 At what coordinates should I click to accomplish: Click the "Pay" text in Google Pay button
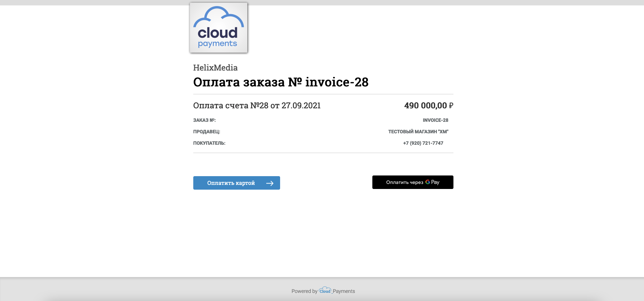click(436, 182)
